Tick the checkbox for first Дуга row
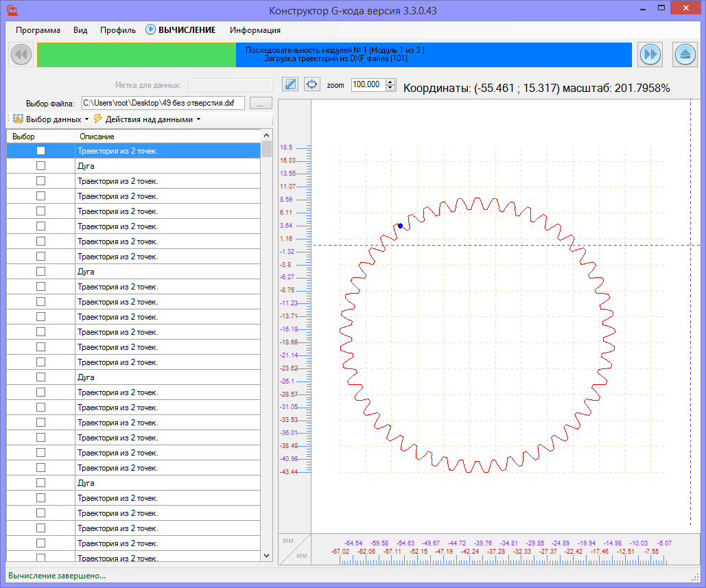This screenshot has width=706, height=588. [x=40, y=165]
